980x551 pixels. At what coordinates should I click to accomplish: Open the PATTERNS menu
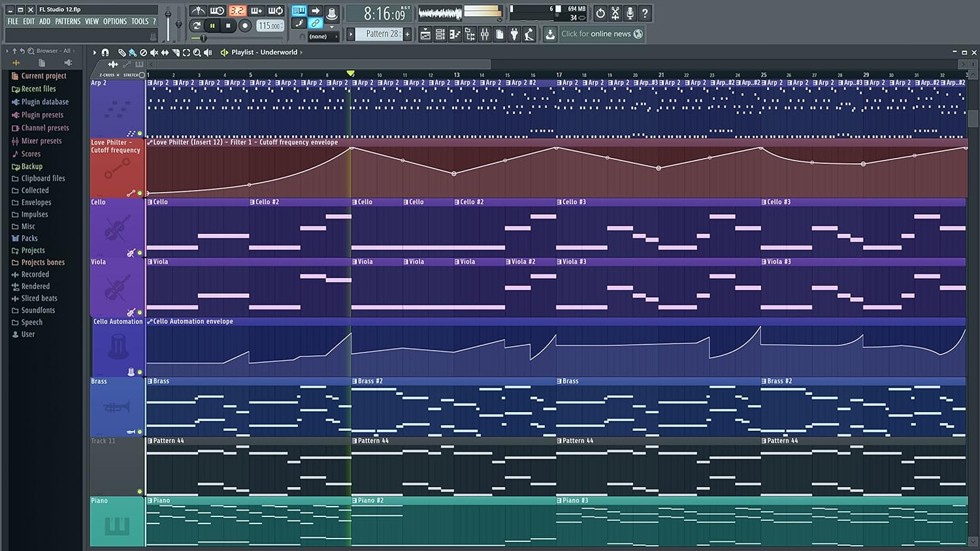click(68, 22)
